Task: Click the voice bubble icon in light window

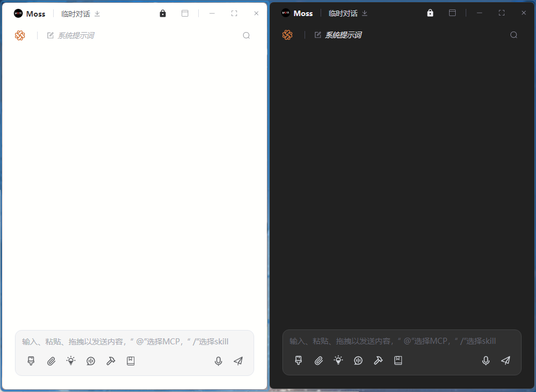Action: coord(91,361)
